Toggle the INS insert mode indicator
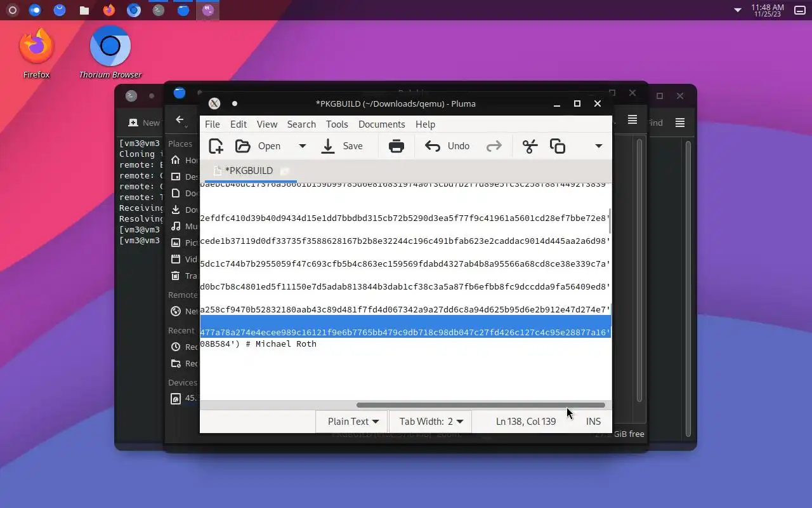Image resolution: width=812 pixels, height=508 pixels. tap(593, 421)
